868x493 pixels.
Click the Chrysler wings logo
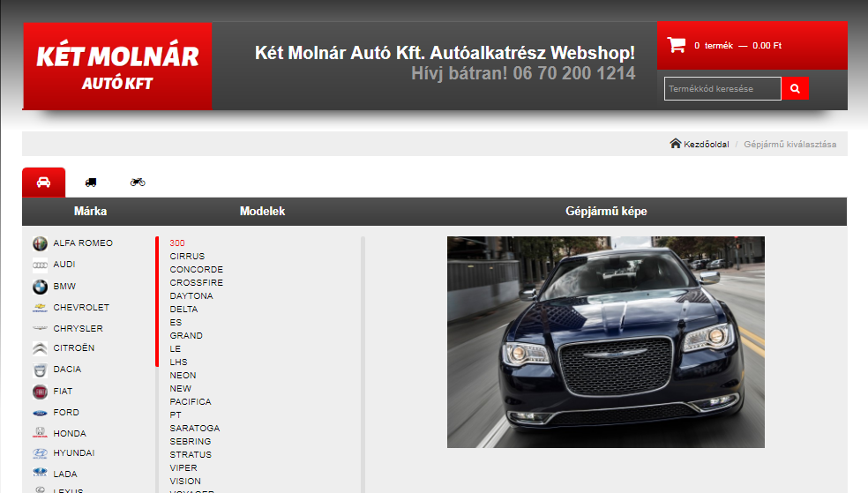(x=40, y=328)
